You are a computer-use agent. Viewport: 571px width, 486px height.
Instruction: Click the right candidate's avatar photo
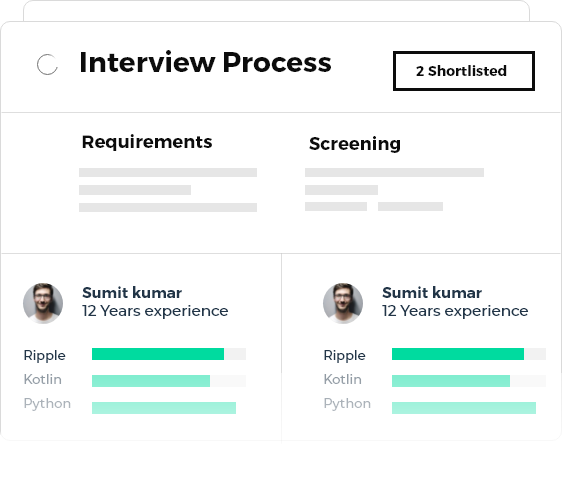point(343,303)
